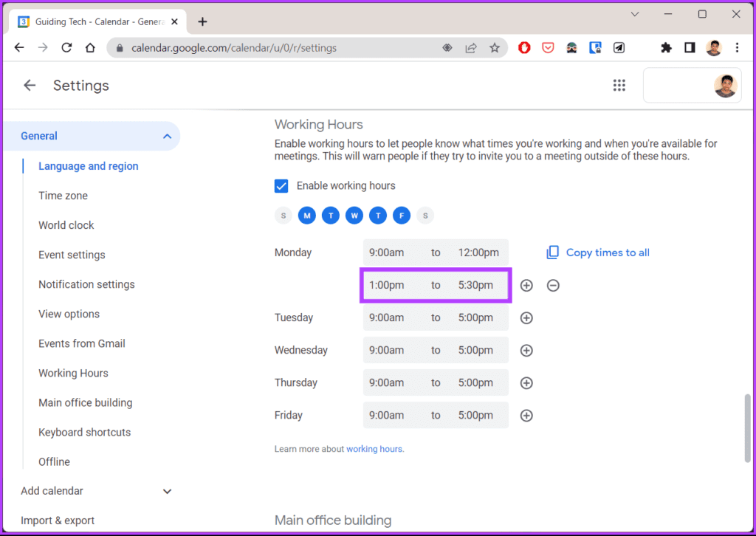Enable Sunday as a working day
The width and height of the screenshot is (756, 536).
coord(283,216)
